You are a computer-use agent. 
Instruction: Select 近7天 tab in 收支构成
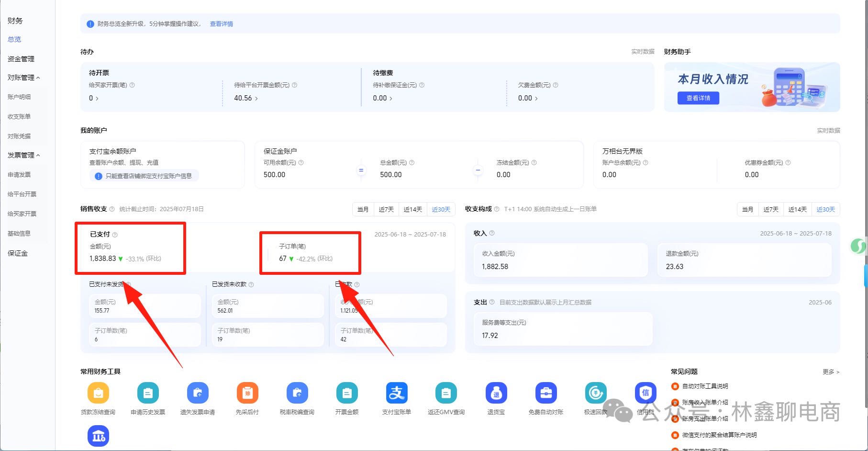771,209
